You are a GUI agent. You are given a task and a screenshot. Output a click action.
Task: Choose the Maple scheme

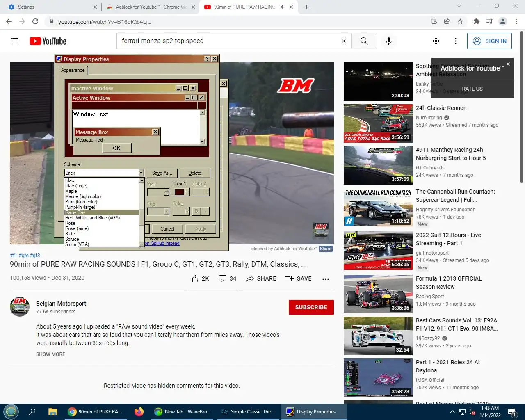click(x=102, y=191)
